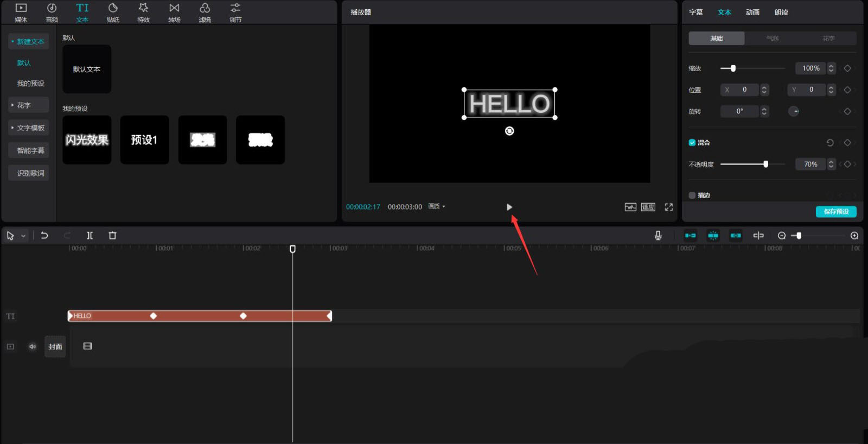The width and height of the screenshot is (868, 444).
Task: Switch to the 气泡 bubble sub-tab
Action: click(x=772, y=39)
